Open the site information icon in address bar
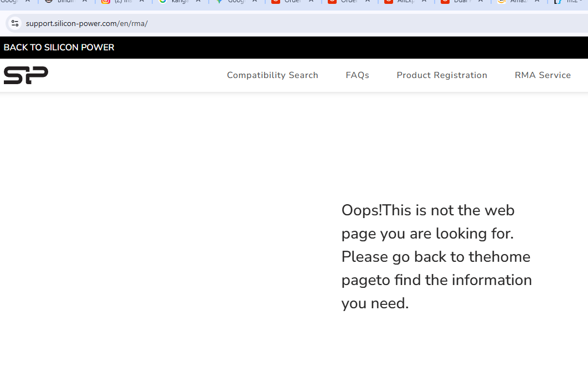This screenshot has height=378, width=588. tap(15, 23)
